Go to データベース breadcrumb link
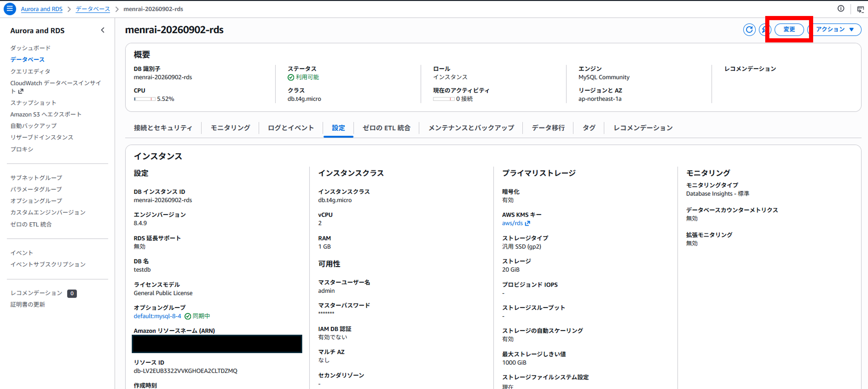The width and height of the screenshot is (868, 389). tap(93, 9)
